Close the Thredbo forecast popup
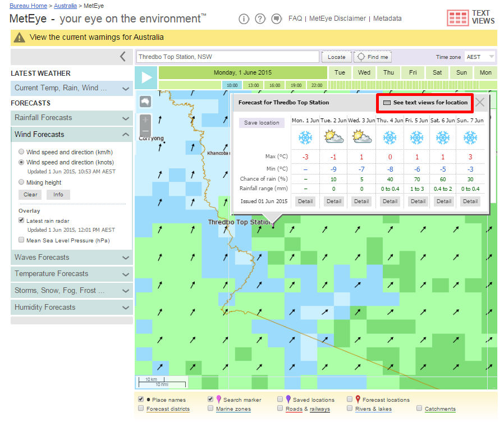This screenshot has width=504, height=422. click(x=479, y=103)
